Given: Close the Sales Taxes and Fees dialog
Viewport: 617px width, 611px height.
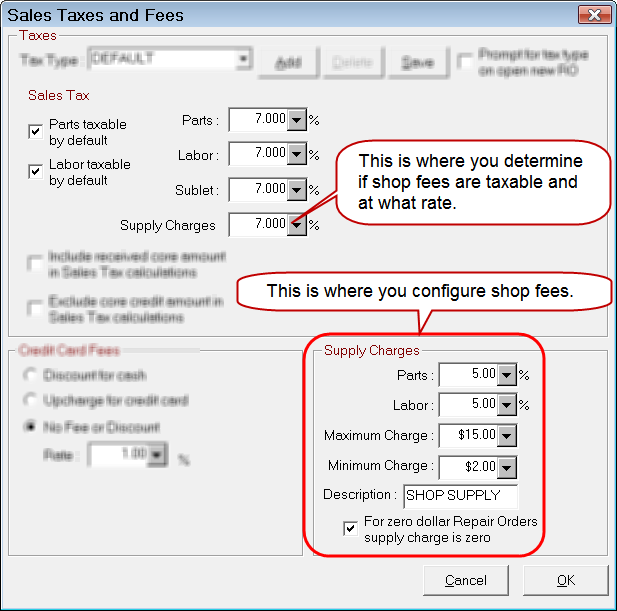Looking at the screenshot, I should [595, 15].
